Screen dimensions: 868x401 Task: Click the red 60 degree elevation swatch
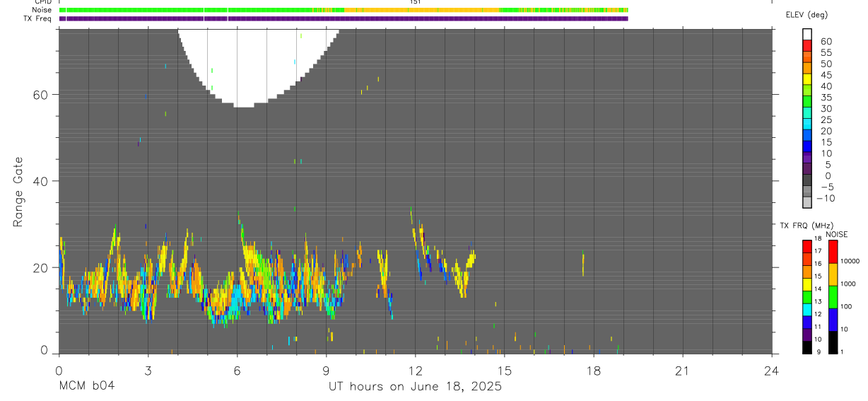coord(807,46)
